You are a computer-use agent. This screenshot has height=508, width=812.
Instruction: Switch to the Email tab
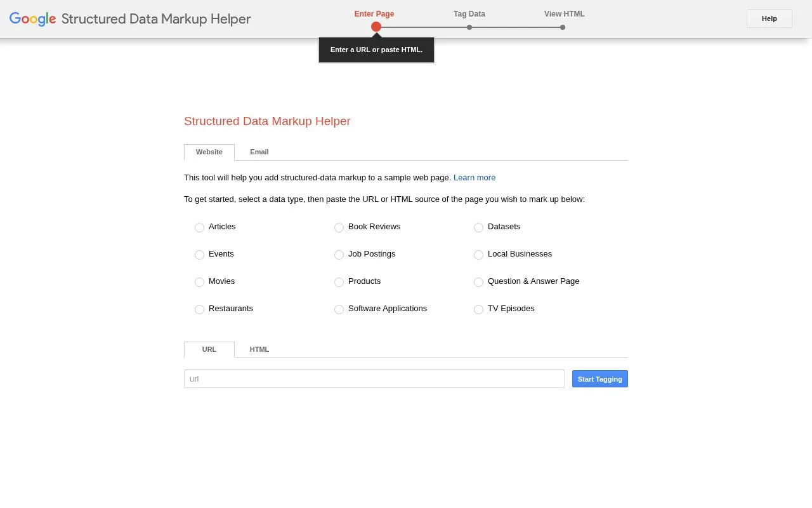[x=259, y=152]
